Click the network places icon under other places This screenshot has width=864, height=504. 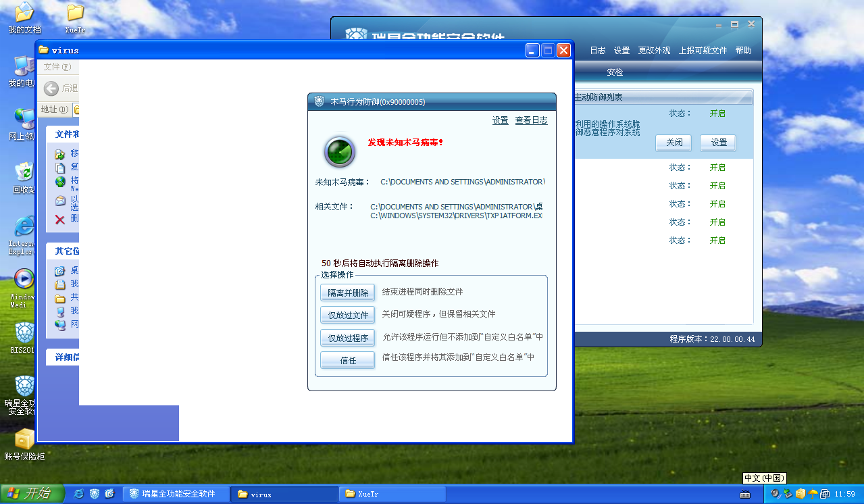pyautogui.click(x=60, y=325)
